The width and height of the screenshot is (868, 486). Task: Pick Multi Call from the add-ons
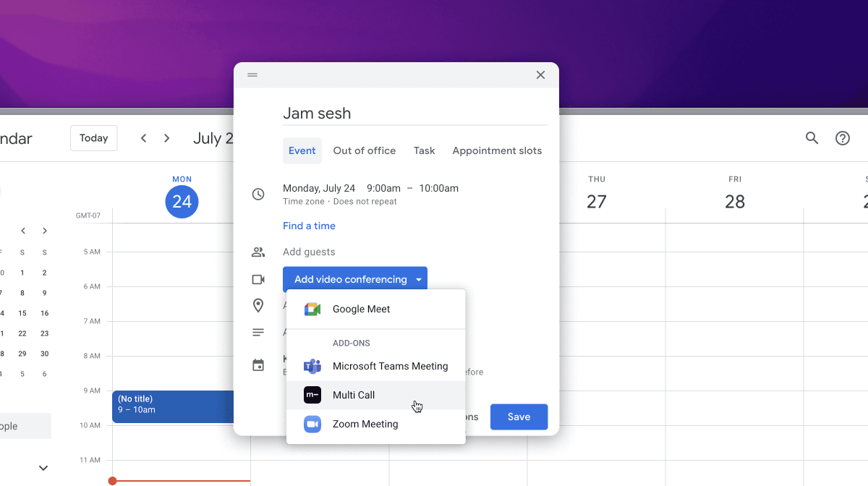click(375, 395)
